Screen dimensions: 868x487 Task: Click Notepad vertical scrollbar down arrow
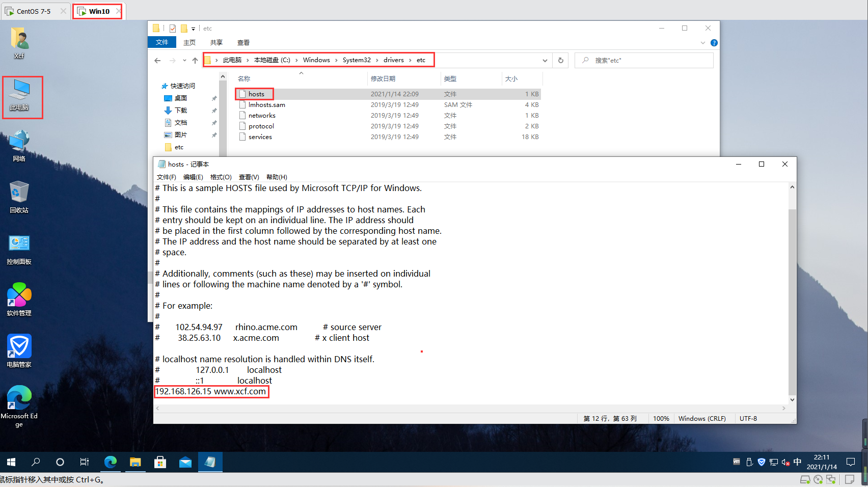(x=792, y=400)
